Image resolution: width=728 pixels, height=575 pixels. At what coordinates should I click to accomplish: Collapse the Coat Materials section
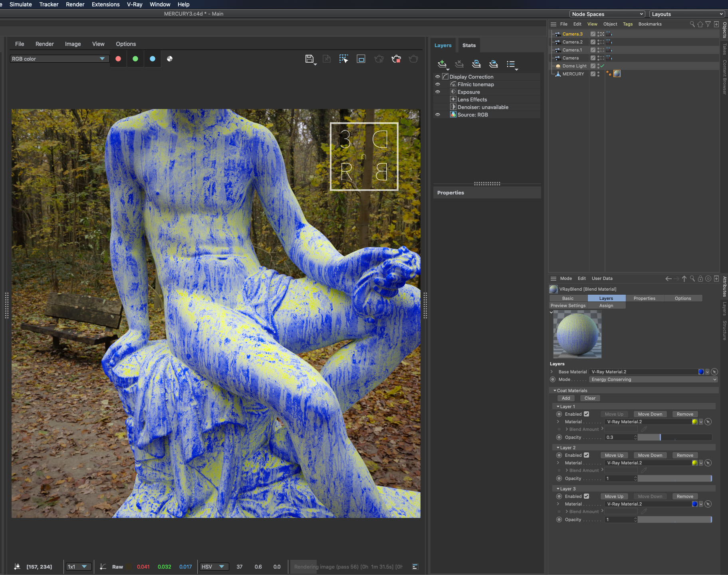click(555, 391)
